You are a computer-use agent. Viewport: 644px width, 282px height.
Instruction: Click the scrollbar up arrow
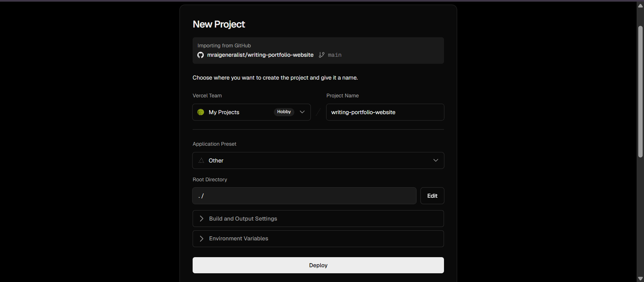click(640, 6)
